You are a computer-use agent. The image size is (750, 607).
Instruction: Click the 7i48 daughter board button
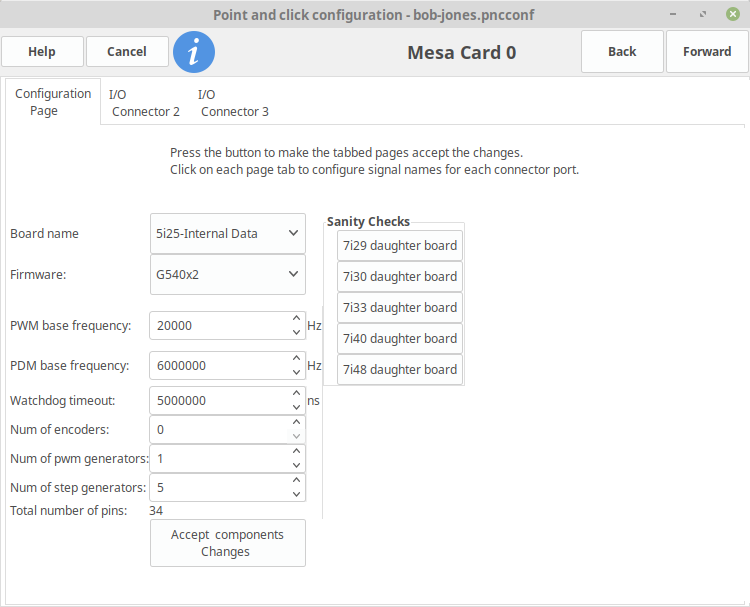click(400, 370)
